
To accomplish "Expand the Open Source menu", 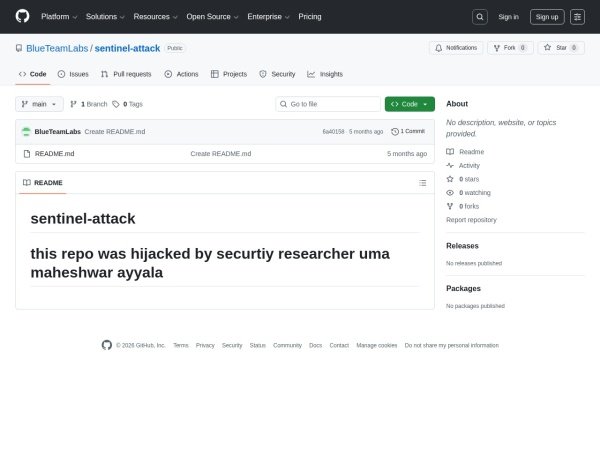I will click(x=212, y=17).
